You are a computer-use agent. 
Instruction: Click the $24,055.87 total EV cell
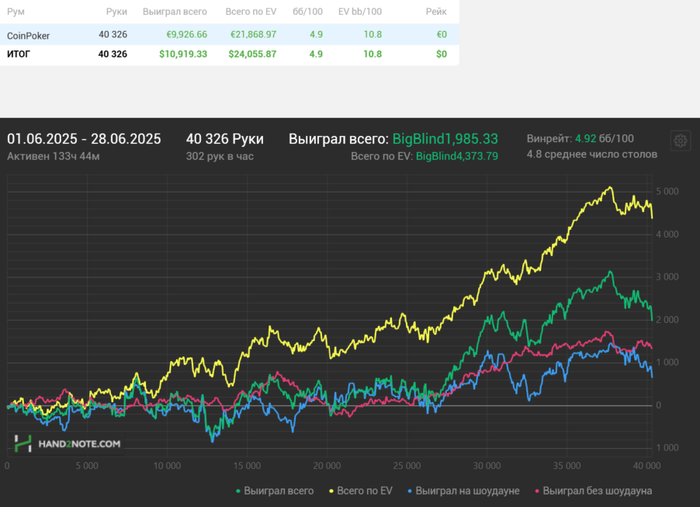coord(252,54)
